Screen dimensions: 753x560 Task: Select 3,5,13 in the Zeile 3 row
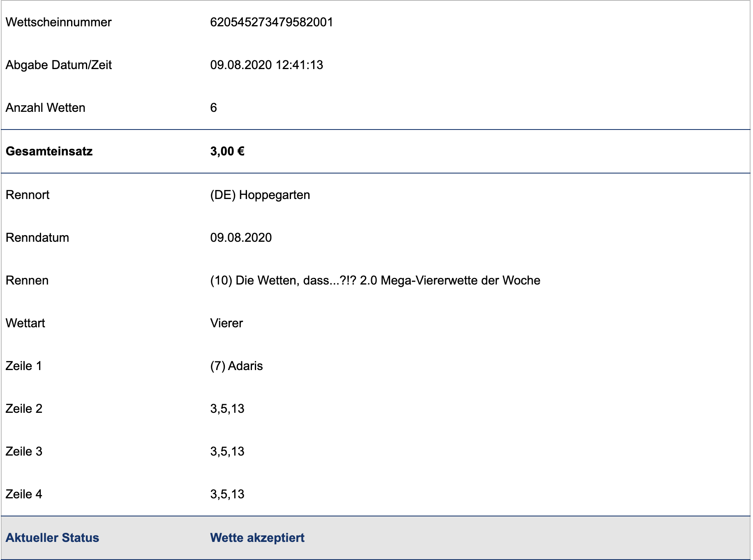tap(227, 451)
